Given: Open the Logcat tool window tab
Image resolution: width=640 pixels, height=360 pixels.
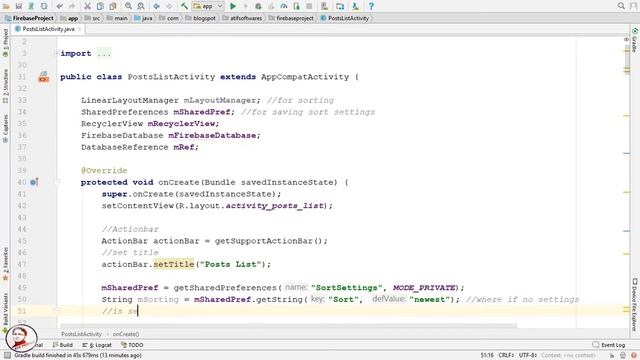Looking at the screenshot, I should click(97, 345).
